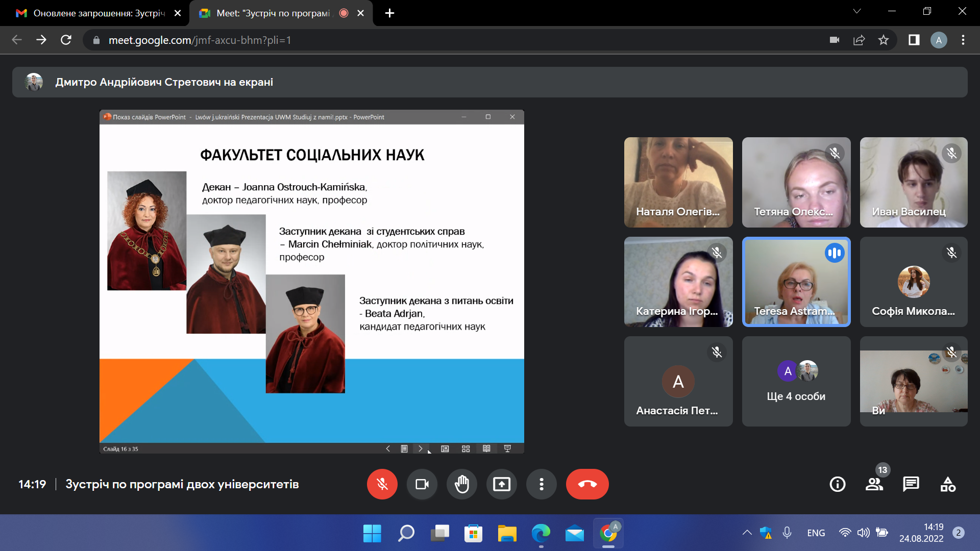Select Teresa Astram's video tile
The image size is (980, 551).
pos(796,282)
